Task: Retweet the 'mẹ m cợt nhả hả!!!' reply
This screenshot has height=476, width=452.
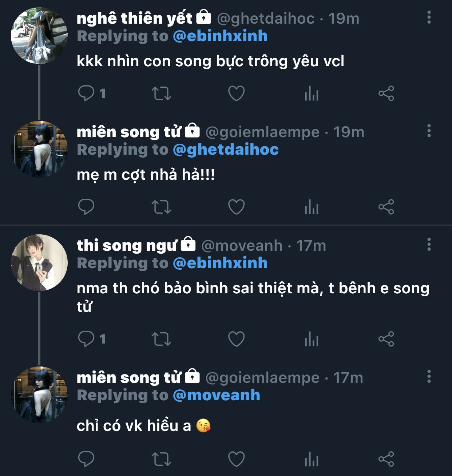Action: pyautogui.click(x=161, y=207)
